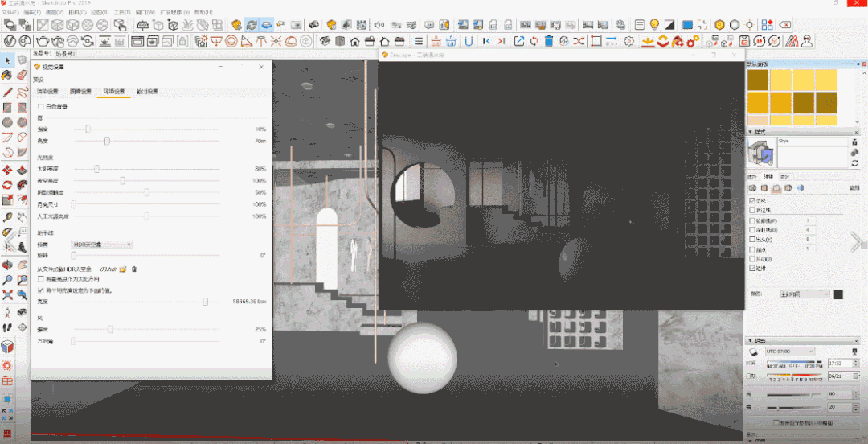Enable the 出头 extension checkbox
This screenshot has width=868, height=444.
pos(751,240)
